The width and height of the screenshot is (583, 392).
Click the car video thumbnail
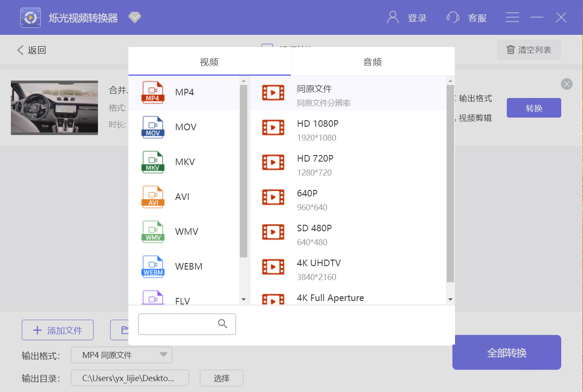[x=54, y=108]
